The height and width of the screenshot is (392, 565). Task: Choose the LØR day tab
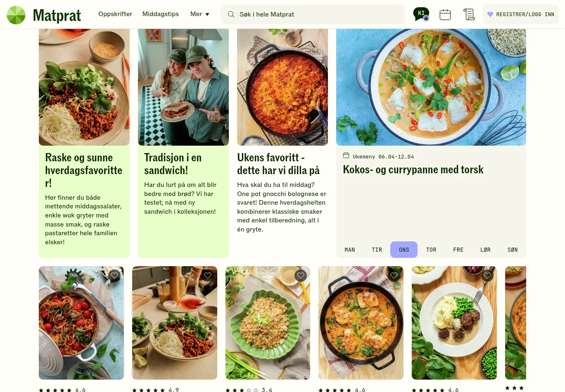485,250
